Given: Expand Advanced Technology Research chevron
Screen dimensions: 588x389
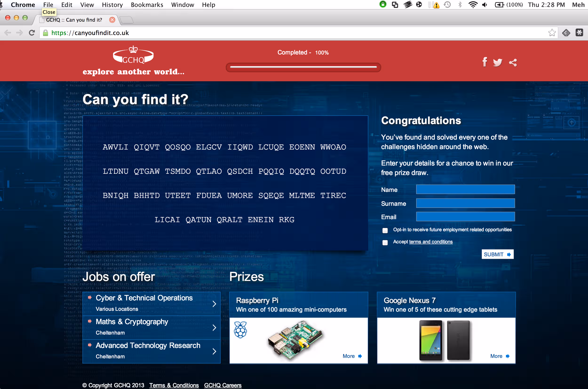Looking at the screenshot, I should click(214, 351).
